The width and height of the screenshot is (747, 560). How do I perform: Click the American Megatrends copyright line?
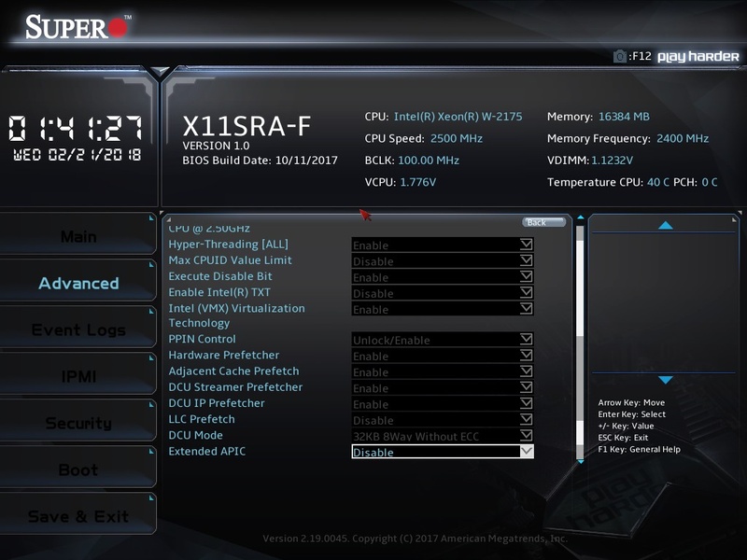[415, 539]
